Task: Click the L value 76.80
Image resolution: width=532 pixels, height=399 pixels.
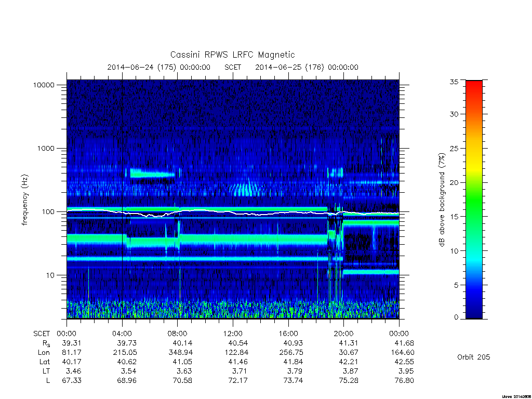Action: 404,381
